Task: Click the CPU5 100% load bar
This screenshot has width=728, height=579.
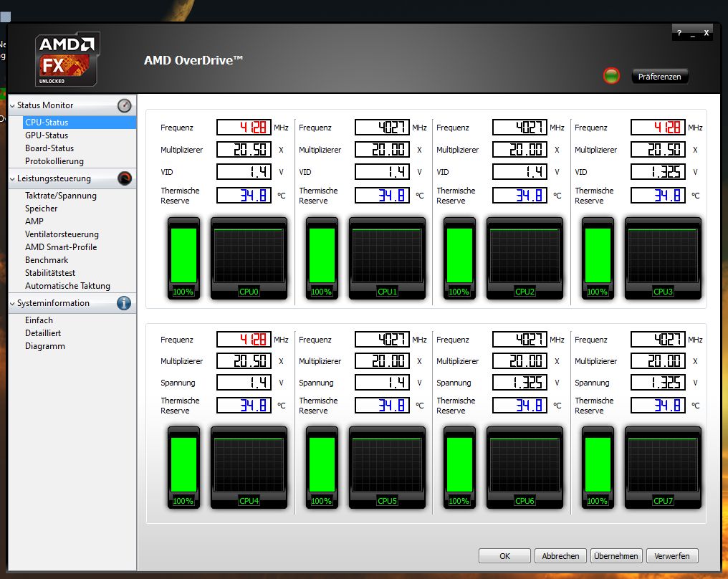Action: 322,467
